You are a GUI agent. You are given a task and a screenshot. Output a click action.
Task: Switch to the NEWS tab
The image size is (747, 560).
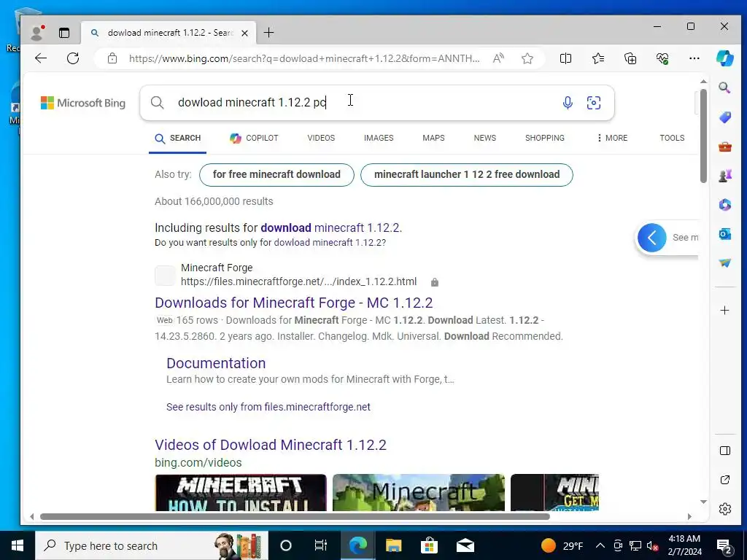(485, 138)
